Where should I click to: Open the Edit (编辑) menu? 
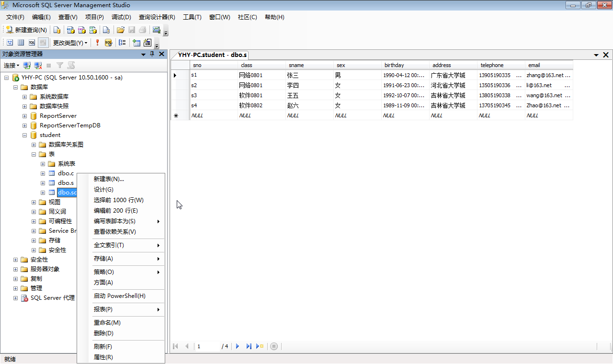[x=41, y=17]
